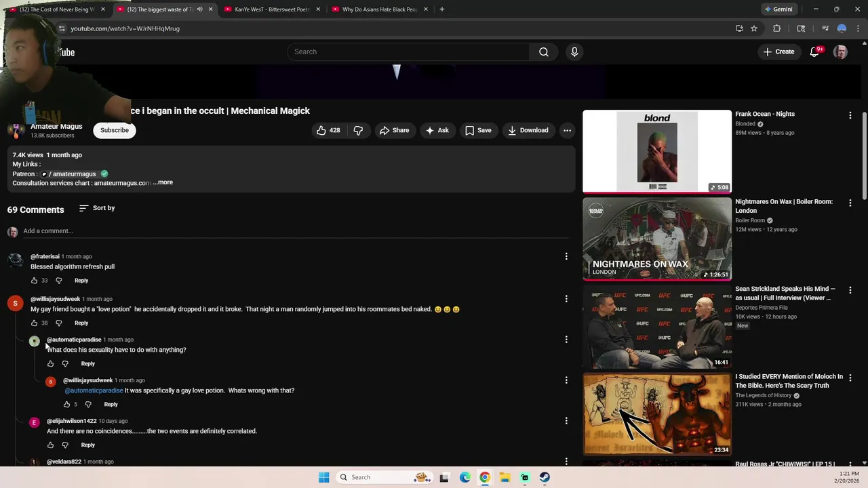Open File Explorer from the taskbar

click(505, 477)
